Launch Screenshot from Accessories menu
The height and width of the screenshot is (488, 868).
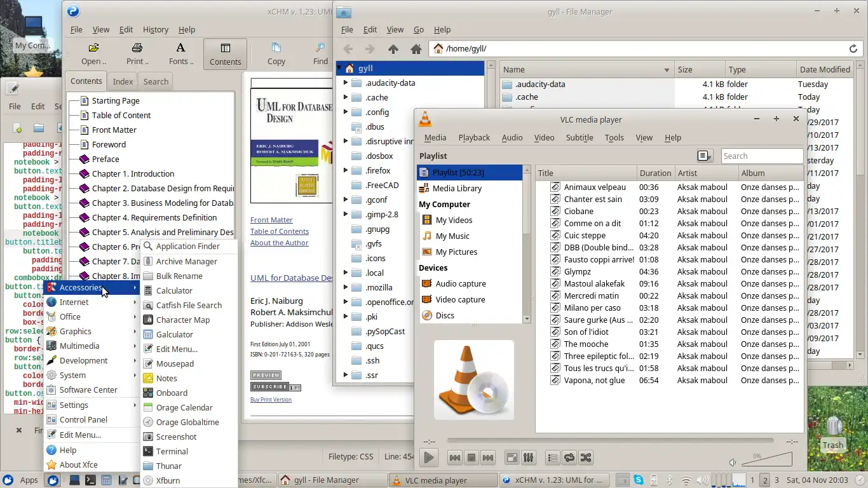pos(189,437)
